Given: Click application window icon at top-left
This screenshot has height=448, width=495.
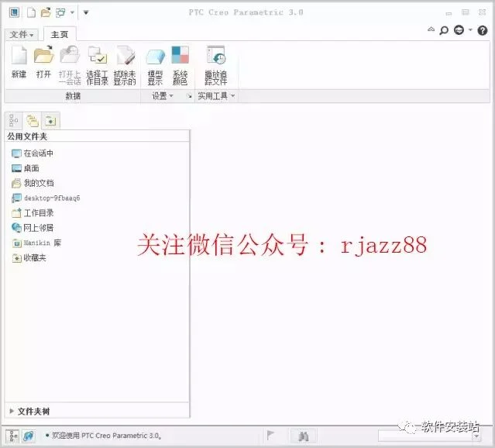Looking at the screenshot, I should pos(14,12).
